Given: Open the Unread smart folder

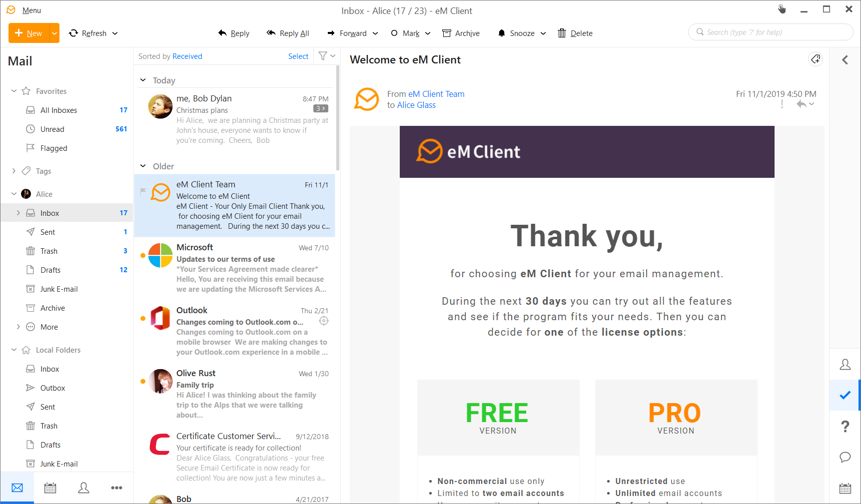Looking at the screenshot, I should pyautogui.click(x=67, y=129).
